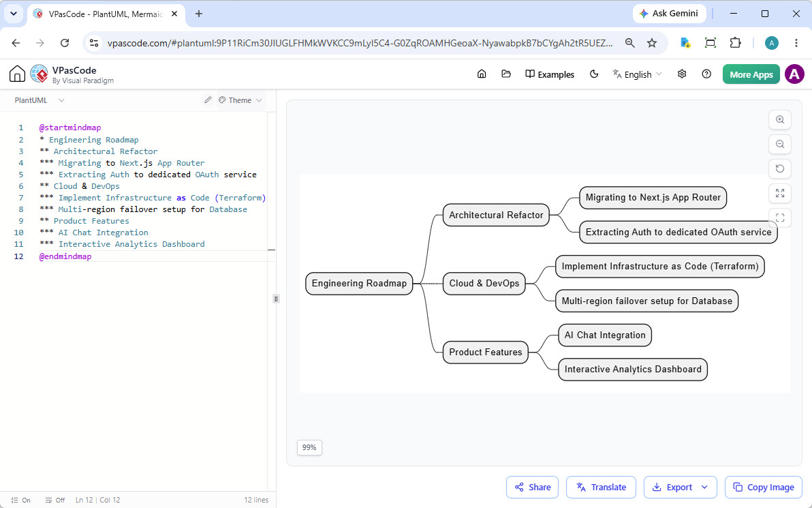Toggle the word wrap Off indicator in status bar
Image resolution: width=812 pixels, height=508 pixels.
tap(55, 500)
